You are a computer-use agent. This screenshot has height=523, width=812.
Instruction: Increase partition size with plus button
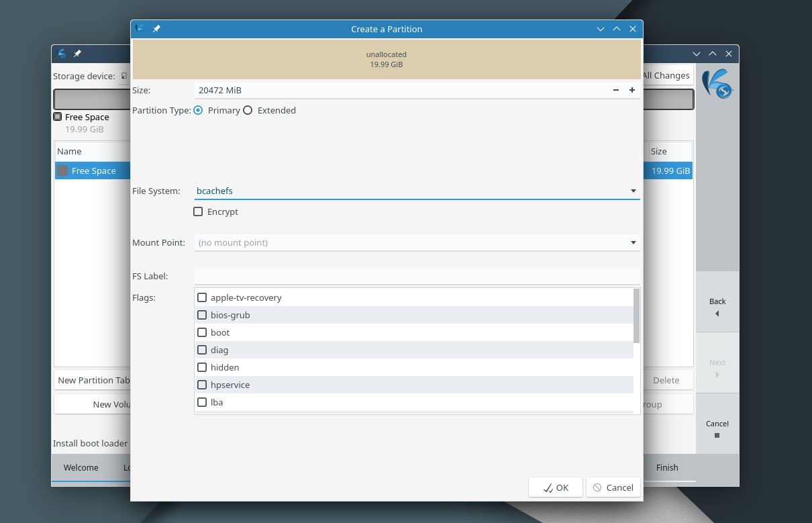pyautogui.click(x=632, y=90)
